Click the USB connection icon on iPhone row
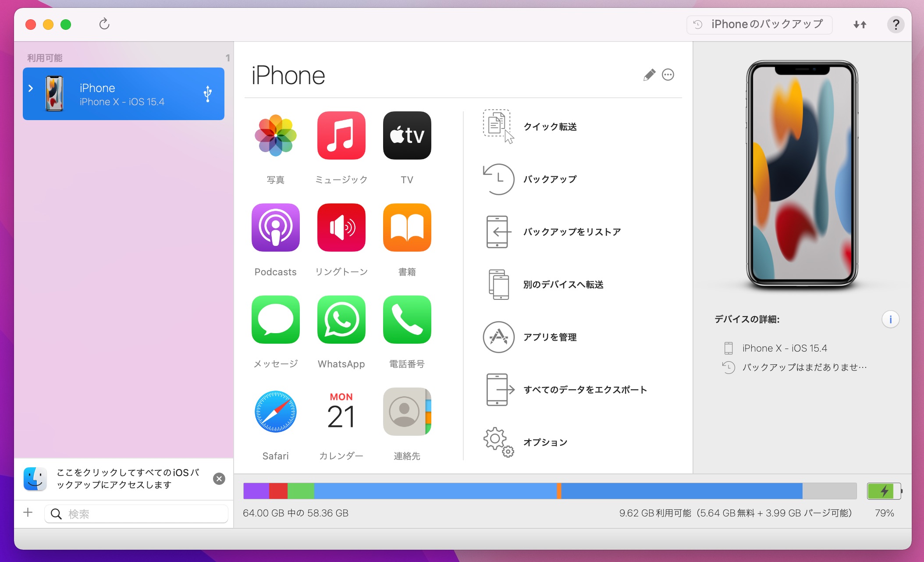Image resolution: width=924 pixels, height=562 pixels. pyautogui.click(x=208, y=93)
